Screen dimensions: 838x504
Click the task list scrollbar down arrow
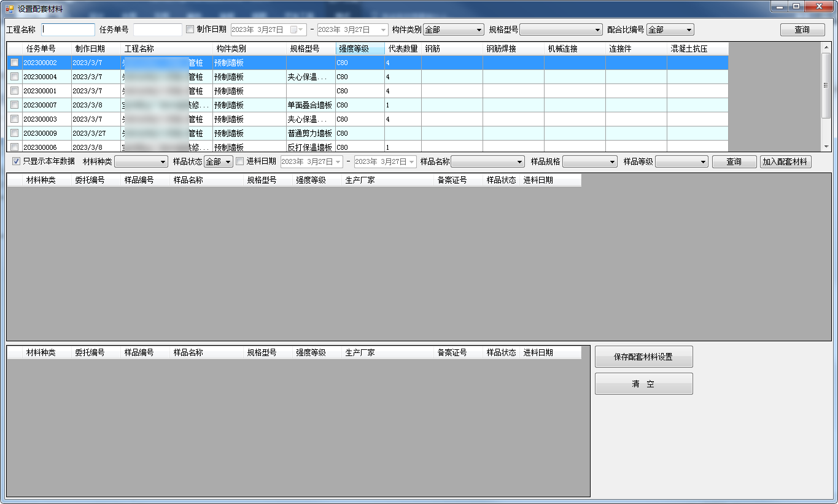click(826, 147)
